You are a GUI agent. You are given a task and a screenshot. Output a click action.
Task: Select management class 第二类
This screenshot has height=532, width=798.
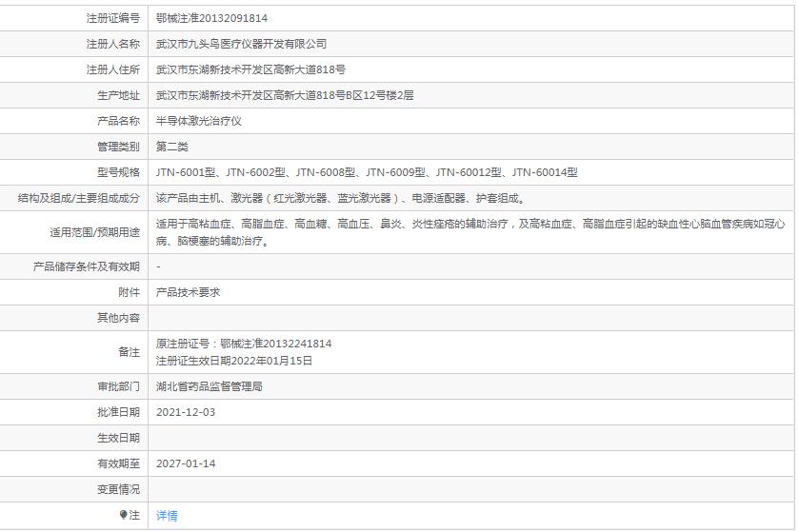(172, 147)
